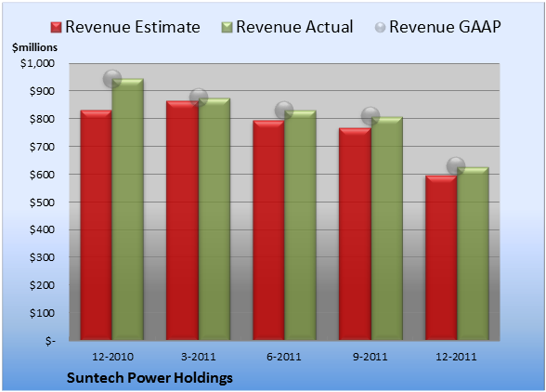Click the '$500' y-axis label
The height and width of the screenshot is (392, 546).
pos(42,203)
